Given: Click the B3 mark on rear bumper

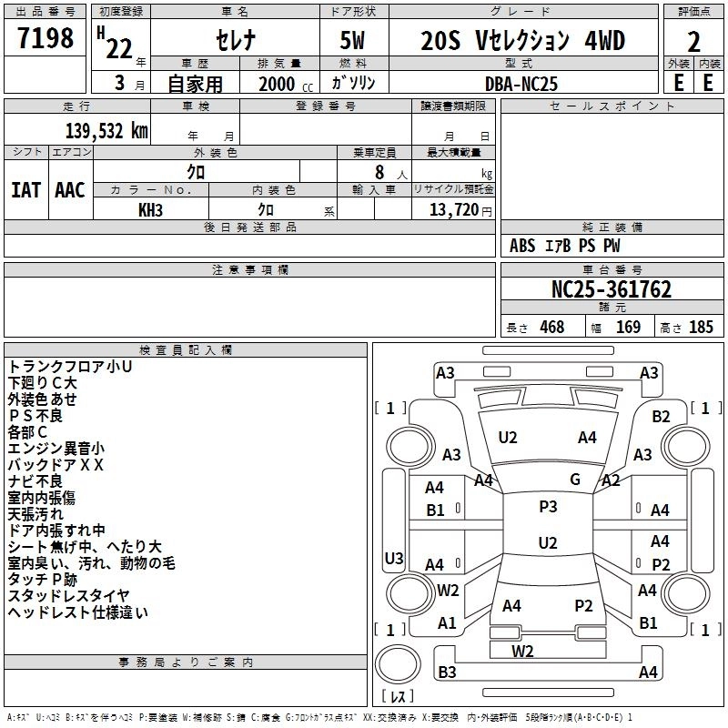Looking at the screenshot, I should [447, 672].
